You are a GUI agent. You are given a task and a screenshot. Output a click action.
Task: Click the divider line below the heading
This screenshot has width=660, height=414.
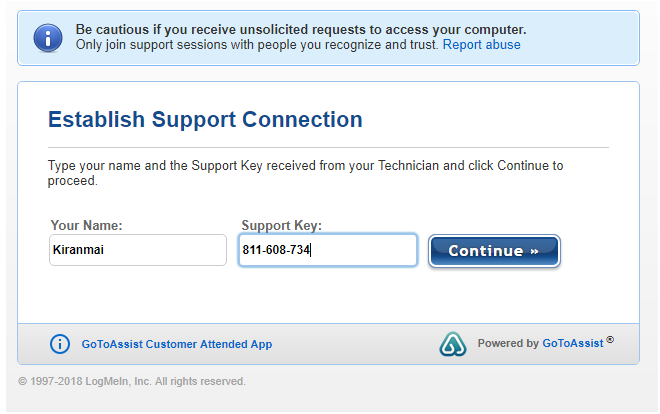pyautogui.click(x=328, y=147)
